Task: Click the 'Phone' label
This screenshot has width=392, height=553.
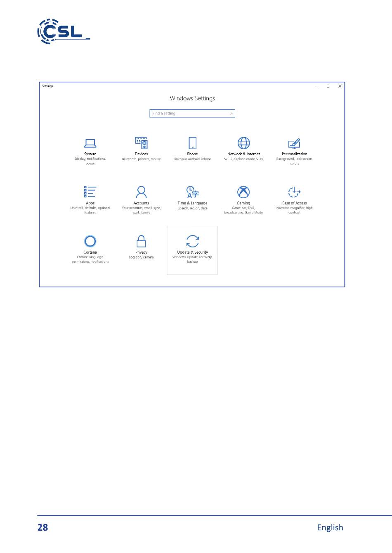Action: coord(192,154)
